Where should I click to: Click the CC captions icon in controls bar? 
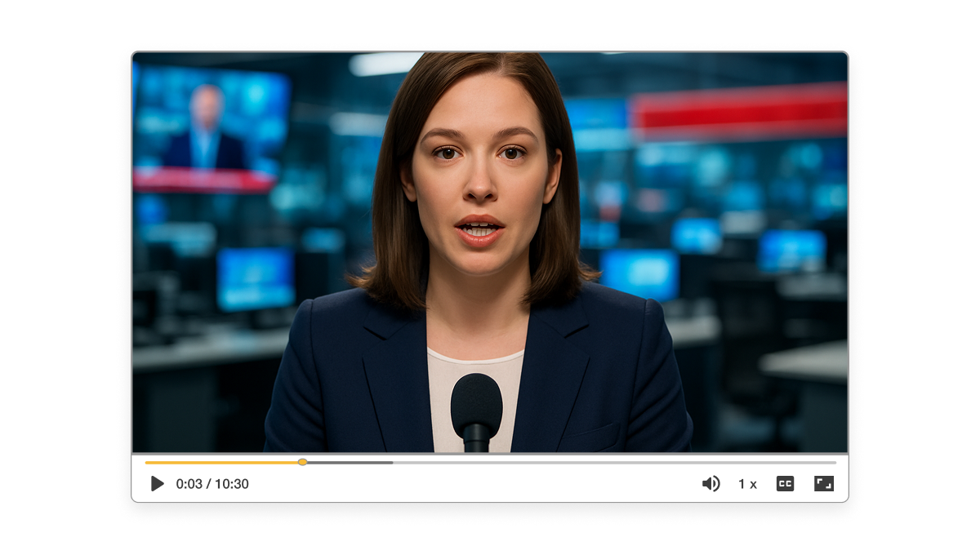point(785,483)
